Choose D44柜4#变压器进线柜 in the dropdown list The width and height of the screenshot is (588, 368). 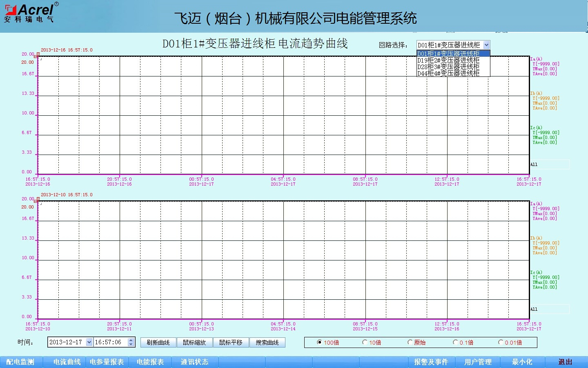pos(448,73)
